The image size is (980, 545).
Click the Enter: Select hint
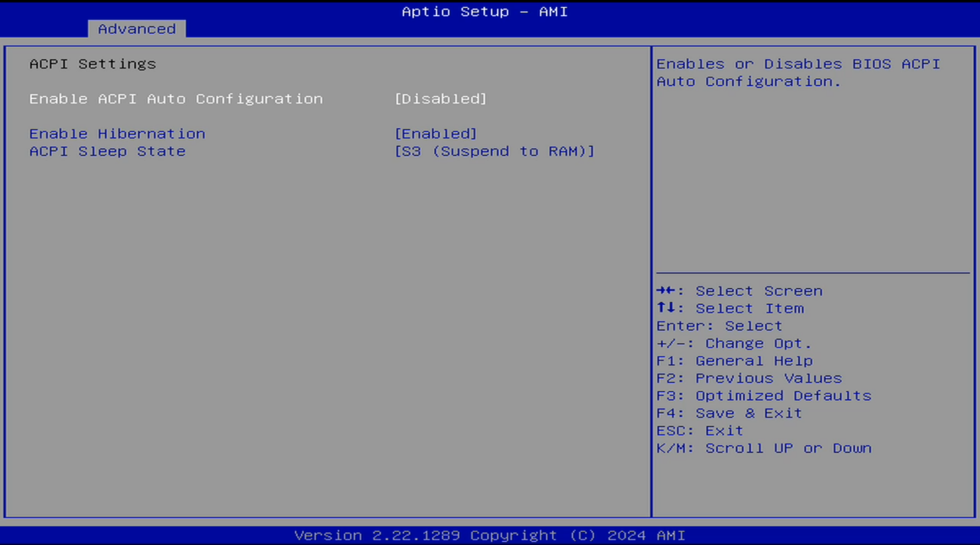tap(719, 326)
